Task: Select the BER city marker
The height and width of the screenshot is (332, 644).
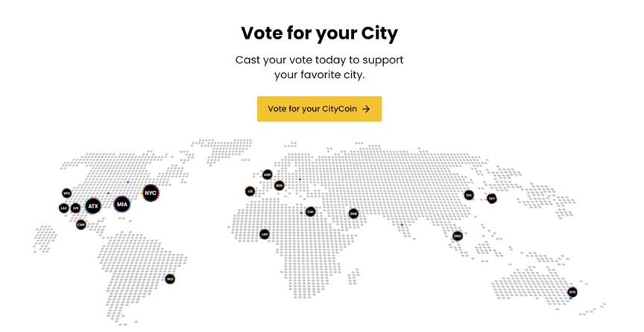Action: point(280,185)
